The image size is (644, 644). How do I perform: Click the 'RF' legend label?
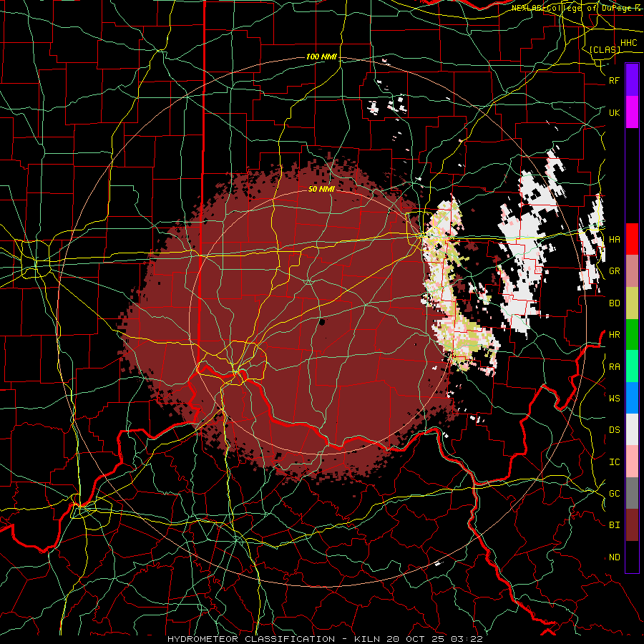pyautogui.click(x=614, y=80)
